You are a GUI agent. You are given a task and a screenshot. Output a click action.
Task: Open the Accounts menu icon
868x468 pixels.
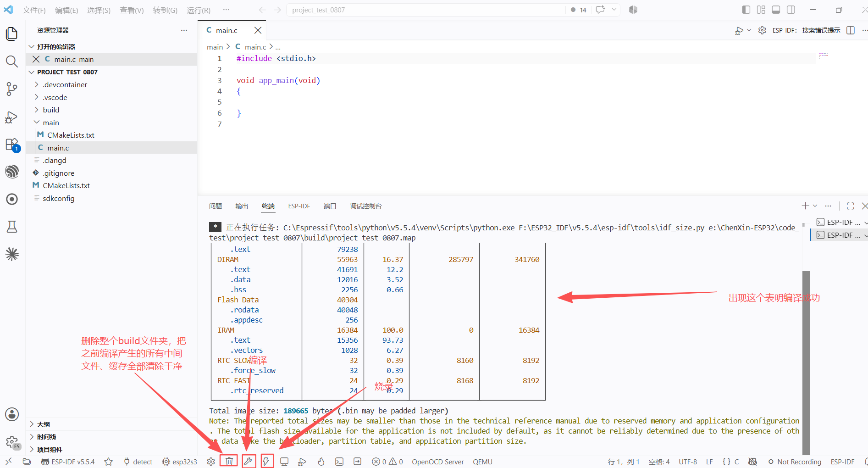click(12, 414)
